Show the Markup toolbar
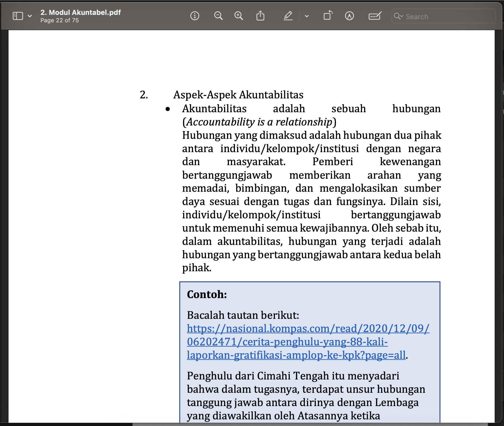Viewport: 504px width, 426px height. [x=349, y=16]
